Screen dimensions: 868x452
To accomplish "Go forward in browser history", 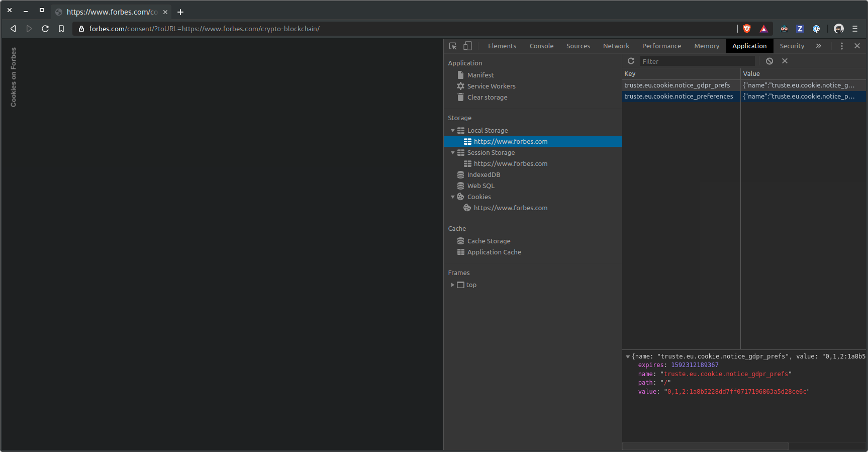I will 29,29.
